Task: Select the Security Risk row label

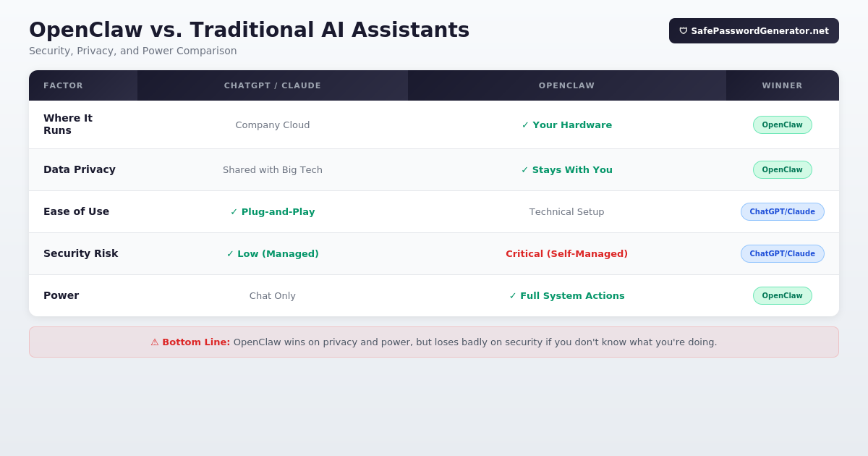Action: coord(80,254)
